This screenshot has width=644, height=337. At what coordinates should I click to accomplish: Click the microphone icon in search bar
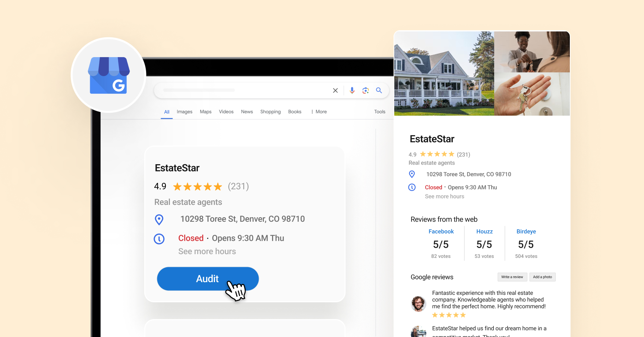[x=352, y=90]
